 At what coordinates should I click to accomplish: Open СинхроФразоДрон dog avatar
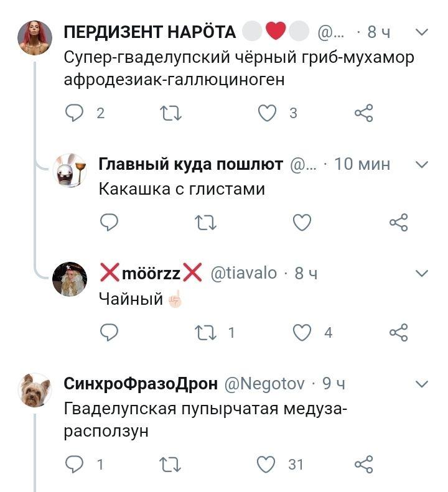point(35,391)
